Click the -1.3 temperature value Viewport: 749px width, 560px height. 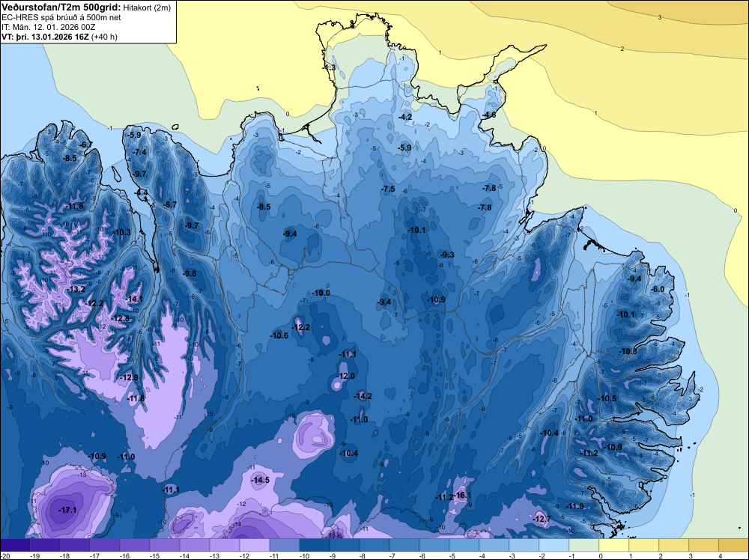[329, 67]
